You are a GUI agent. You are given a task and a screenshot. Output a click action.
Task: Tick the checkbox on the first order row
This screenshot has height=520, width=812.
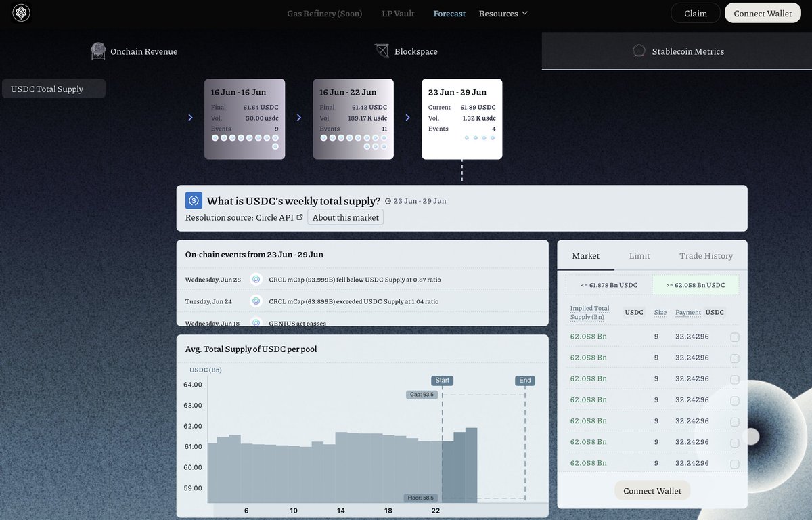pos(735,337)
